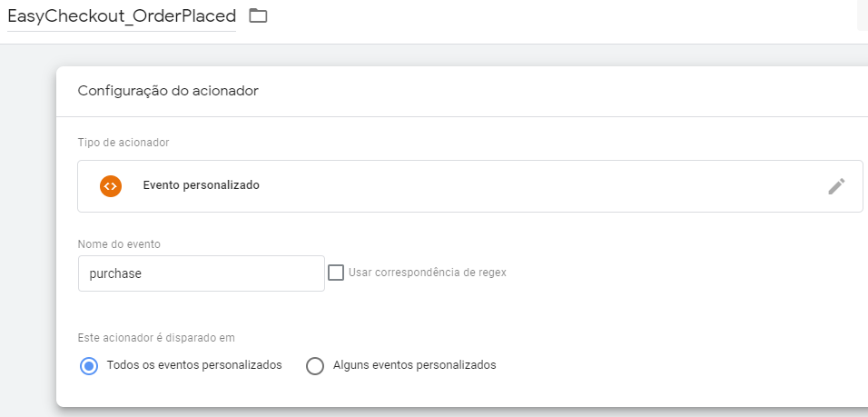
Task: Click the 'Todos os eventos personalizados' label text
Action: 194,365
